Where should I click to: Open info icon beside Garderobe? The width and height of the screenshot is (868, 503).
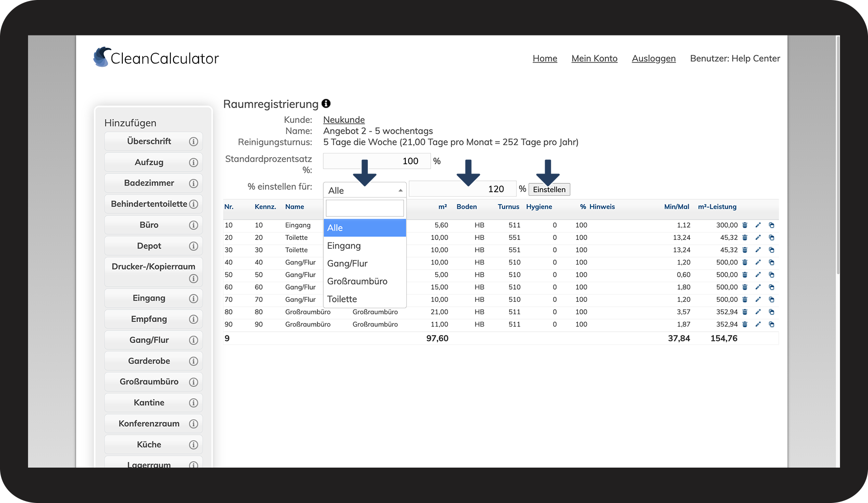point(194,361)
